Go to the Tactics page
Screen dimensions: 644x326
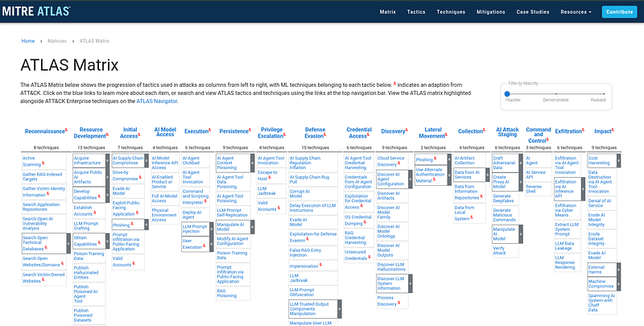click(416, 12)
